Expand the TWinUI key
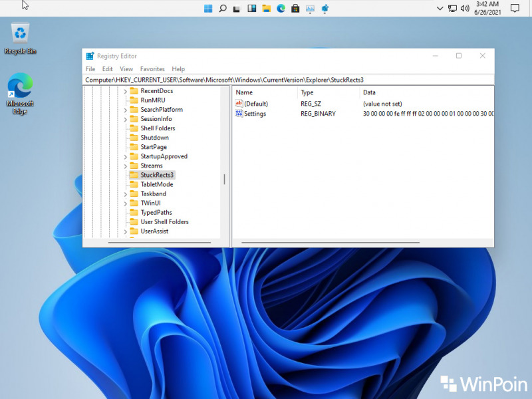This screenshot has height=399, width=532. [x=125, y=203]
